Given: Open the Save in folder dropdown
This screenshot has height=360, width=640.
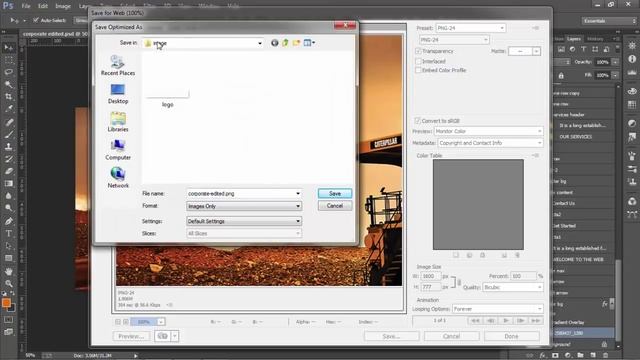Looking at the screenshot, I should click(260, 43).
